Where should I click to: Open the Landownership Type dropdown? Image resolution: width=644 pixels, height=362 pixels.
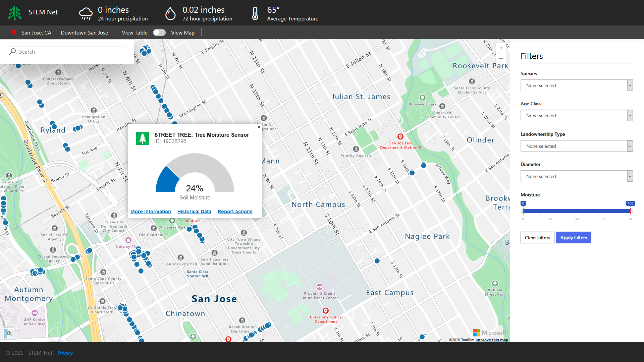click(x=577, y=146)
